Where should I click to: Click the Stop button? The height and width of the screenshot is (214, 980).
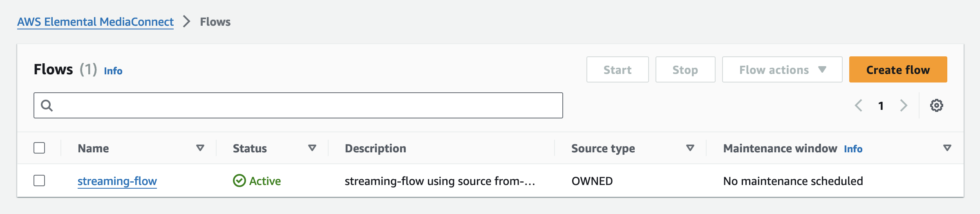(x=685, y=70)
